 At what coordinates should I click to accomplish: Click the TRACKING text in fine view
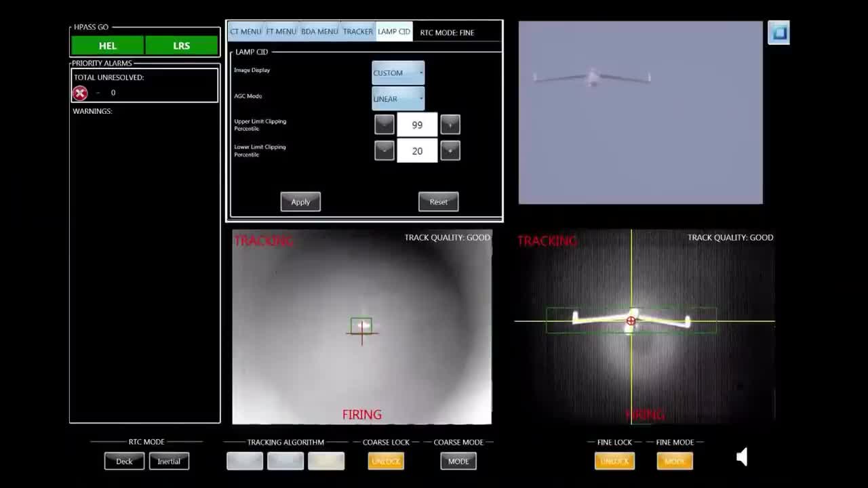point(547,241)
